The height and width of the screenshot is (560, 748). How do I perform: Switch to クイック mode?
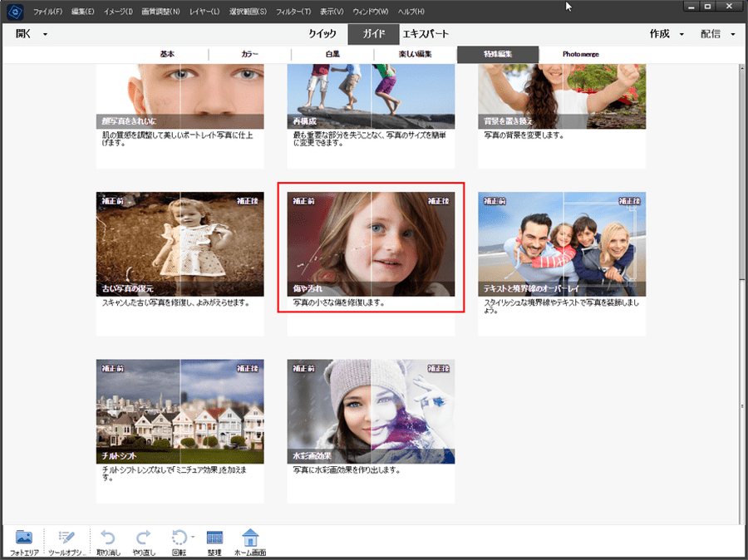pos(322,34)
